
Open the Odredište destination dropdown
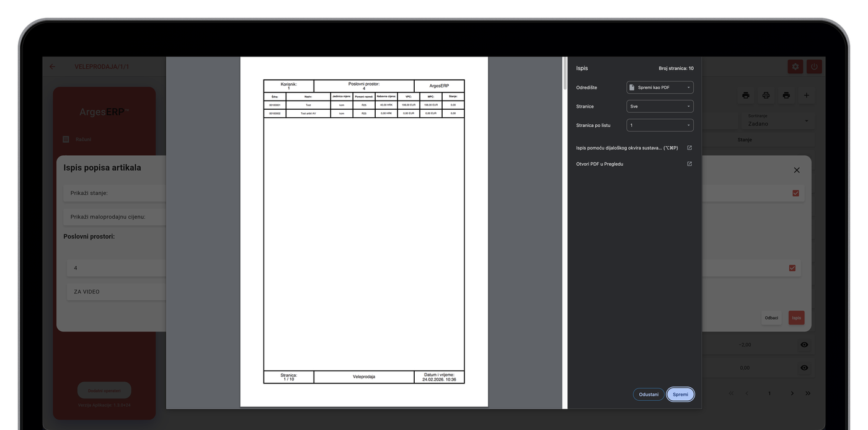pyautogui.click(x=660, y=87)
